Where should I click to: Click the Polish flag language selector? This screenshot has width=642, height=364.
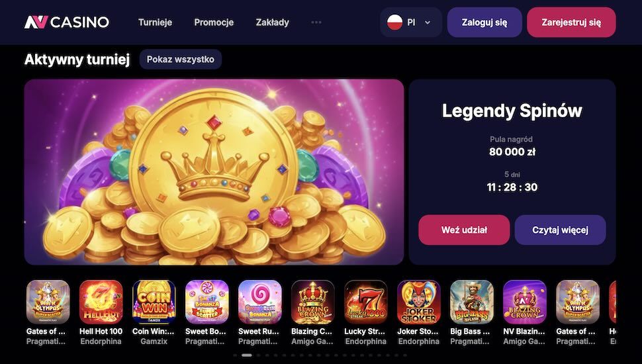click(x=395, y=22)
